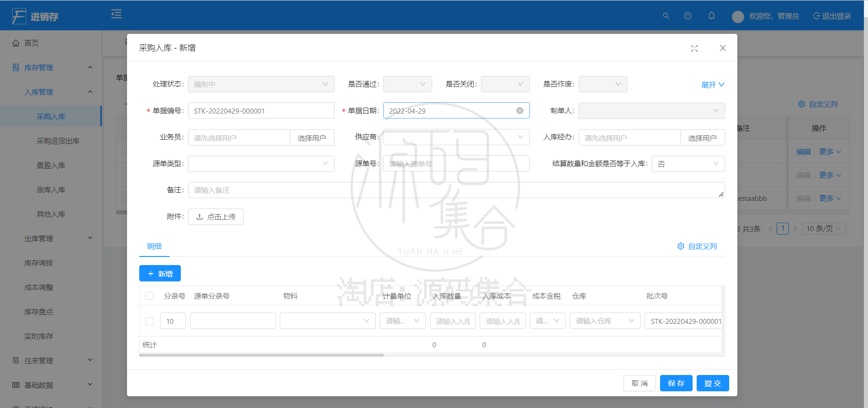868x408 pixels.
Task: Click 选择用户 for 业务员
Action: pyautogui.click(x=312, y=138)
